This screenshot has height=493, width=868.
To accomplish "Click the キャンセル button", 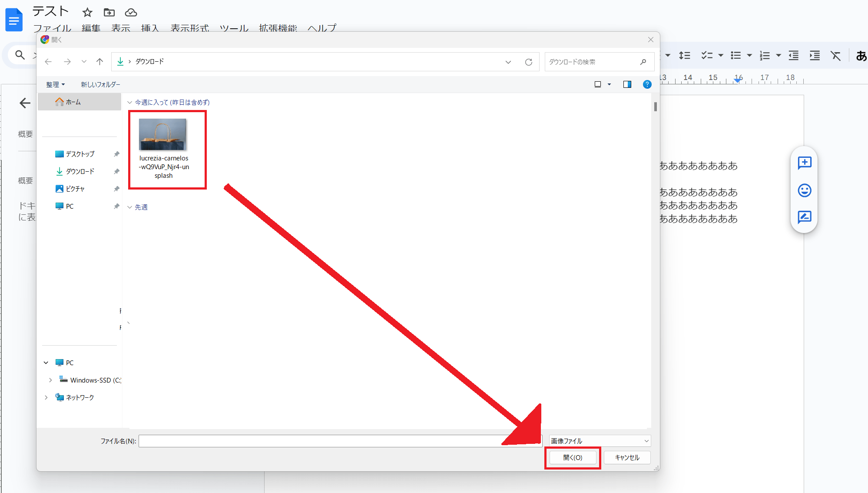I will point(627,457).
